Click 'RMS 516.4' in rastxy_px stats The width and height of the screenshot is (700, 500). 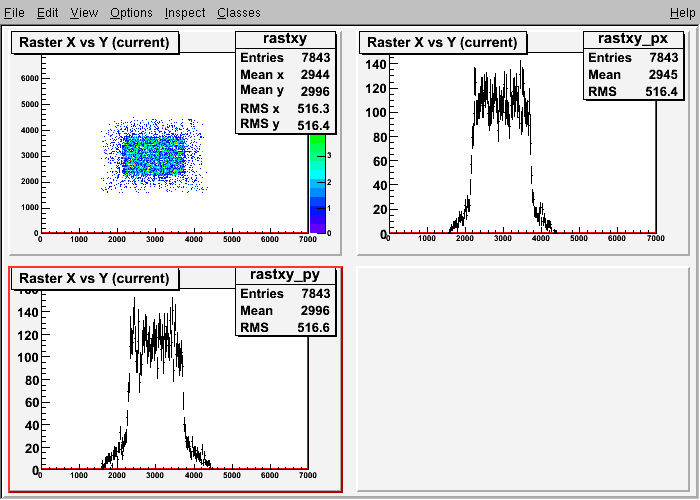633,92
